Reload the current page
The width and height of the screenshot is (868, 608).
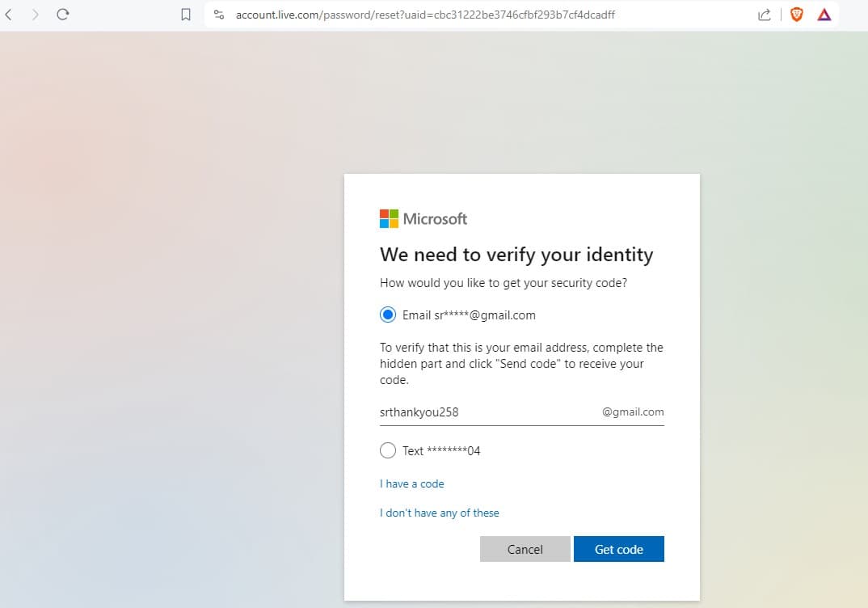pos(62,15)
